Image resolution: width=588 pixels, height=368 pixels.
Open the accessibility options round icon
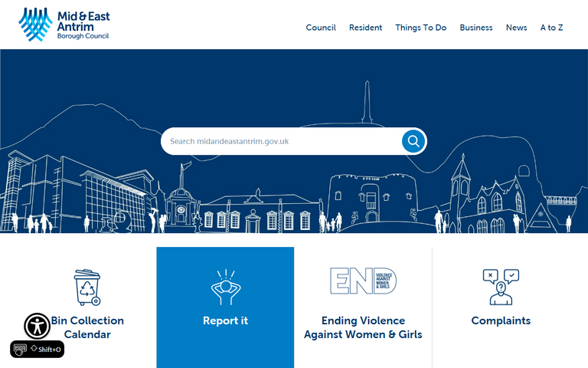(x=37, y=326)
